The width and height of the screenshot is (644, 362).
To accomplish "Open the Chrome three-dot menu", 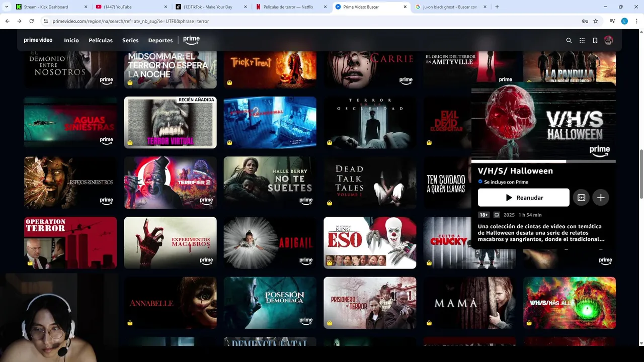I will [x=636, y=21].
